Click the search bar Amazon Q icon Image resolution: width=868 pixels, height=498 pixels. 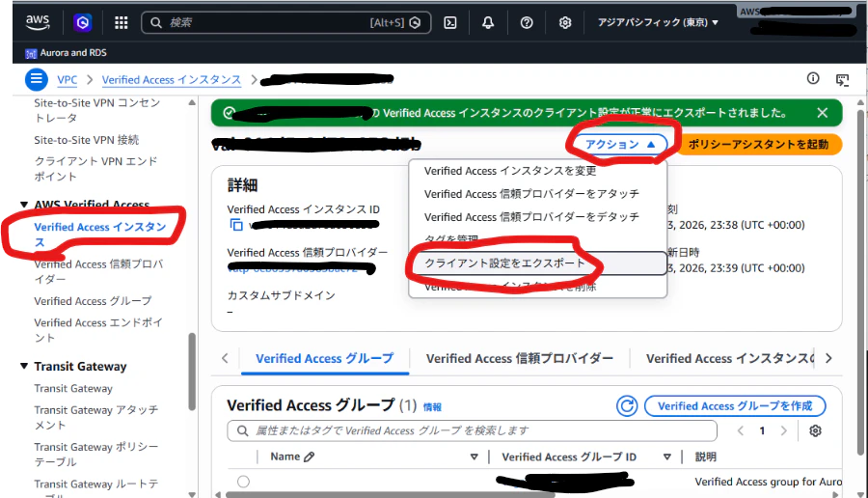(x=415, y=23)
